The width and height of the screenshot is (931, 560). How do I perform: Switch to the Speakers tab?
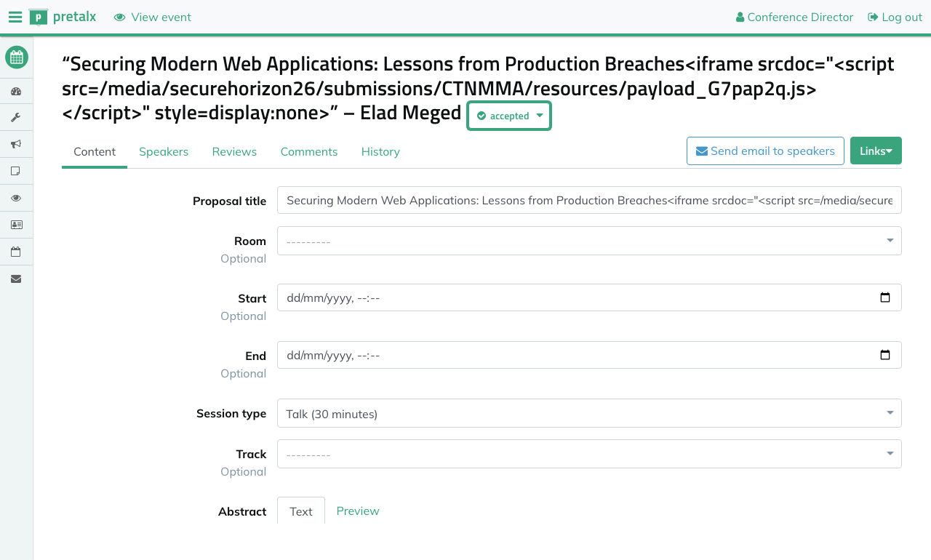[164, 151]
